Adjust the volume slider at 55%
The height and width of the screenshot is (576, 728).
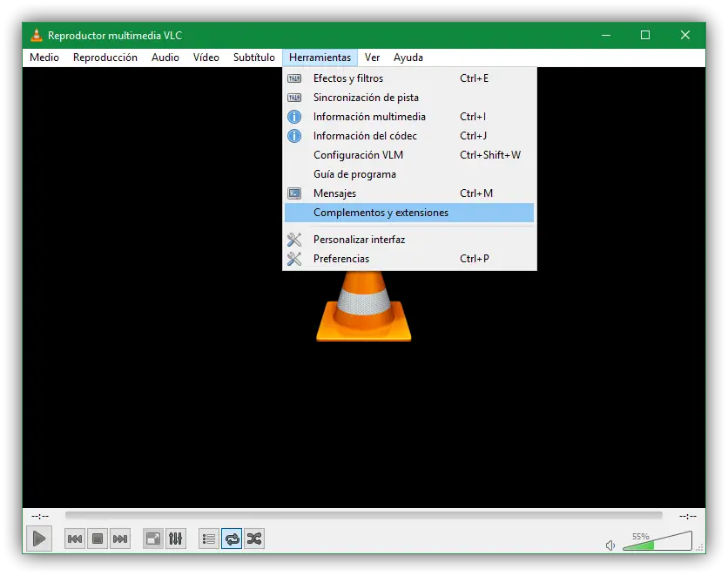657,542
